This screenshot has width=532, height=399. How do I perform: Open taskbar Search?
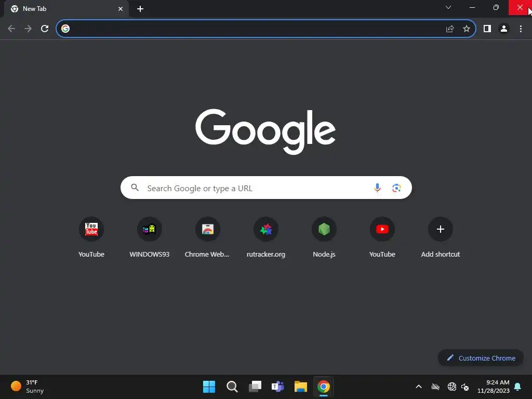point(232,387)
